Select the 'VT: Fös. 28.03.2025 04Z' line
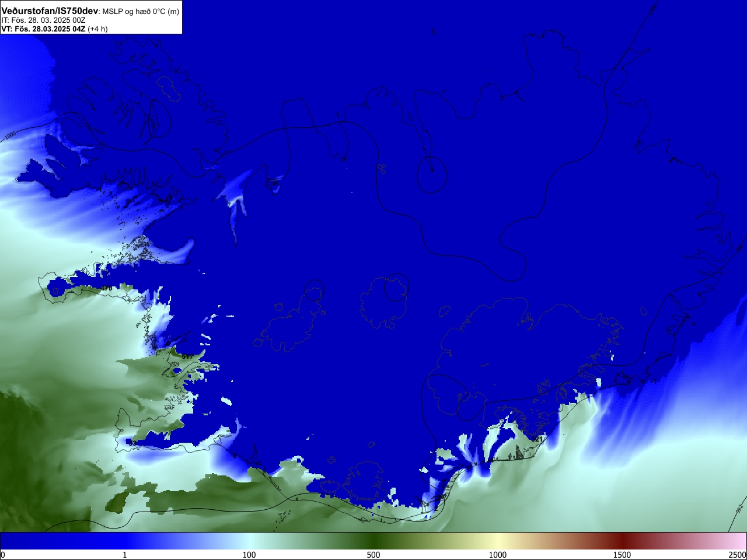The image size is (747, 560). click(x=43, y=29)
